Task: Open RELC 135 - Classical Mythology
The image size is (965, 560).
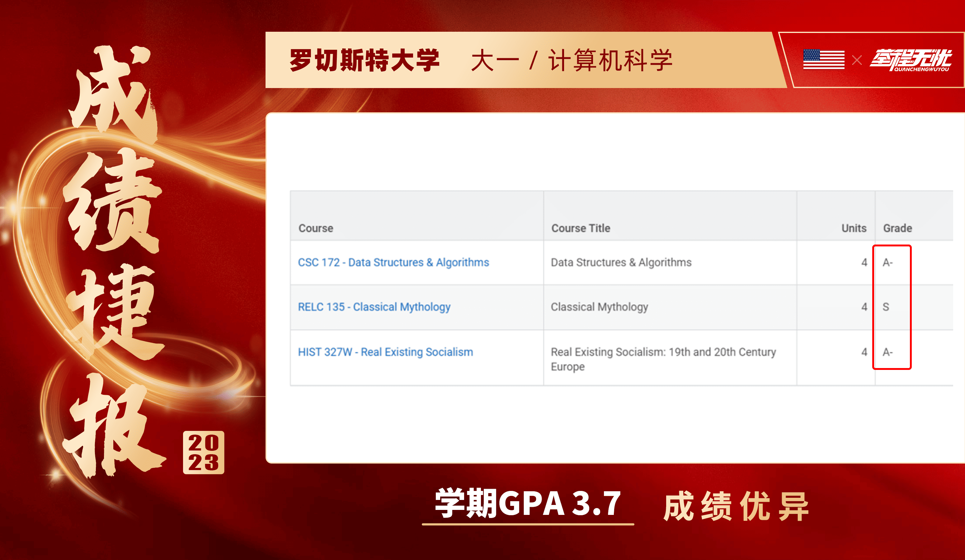Action: pos(374,307)
